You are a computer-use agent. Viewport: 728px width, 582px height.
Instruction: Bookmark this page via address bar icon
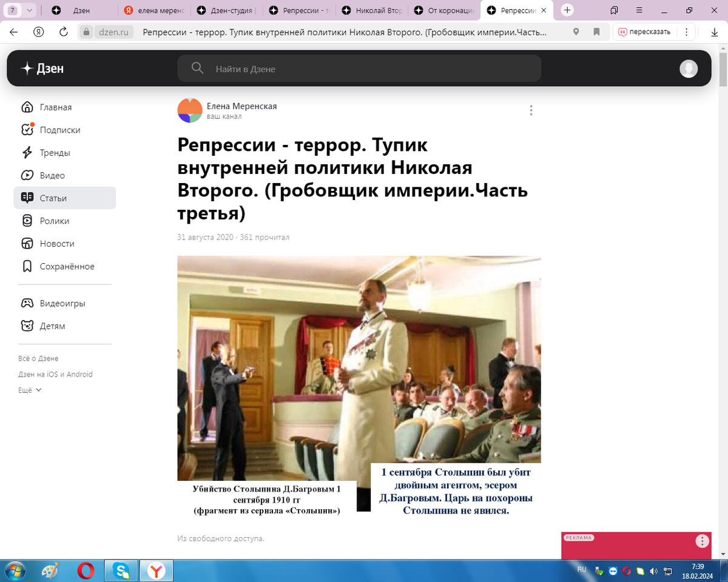click(596, 32)
